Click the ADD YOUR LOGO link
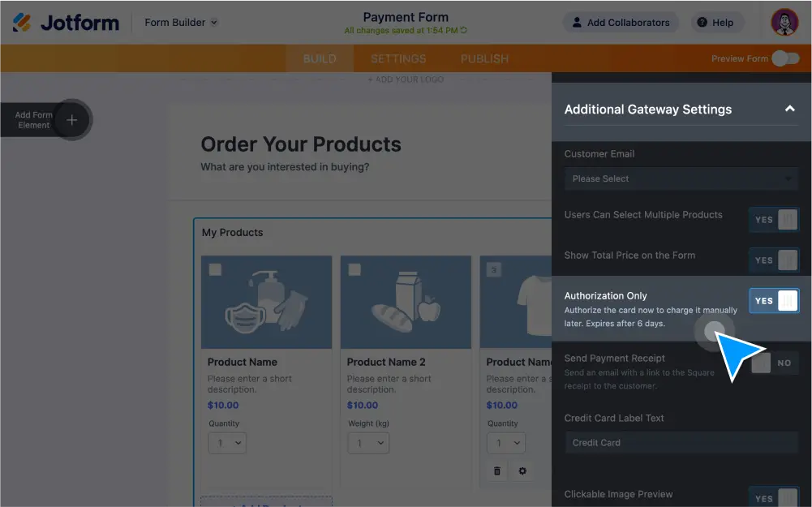812x507 pixels. 405,79
